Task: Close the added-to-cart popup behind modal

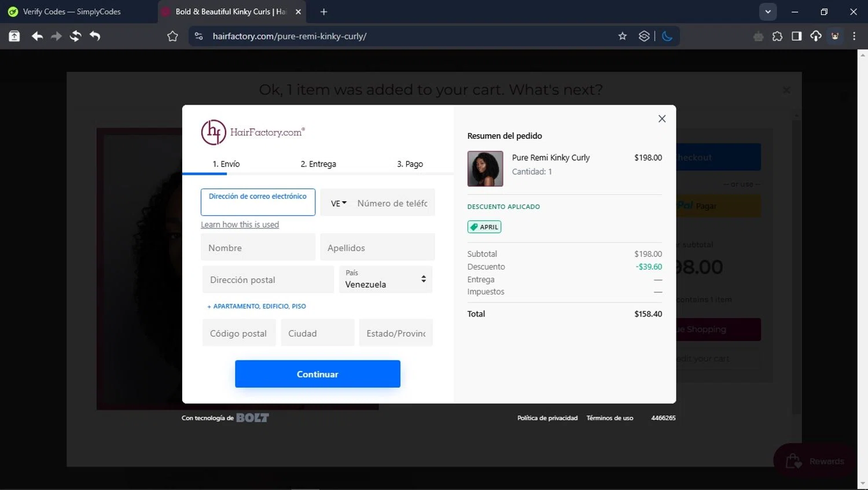Action: coord(786,90)
